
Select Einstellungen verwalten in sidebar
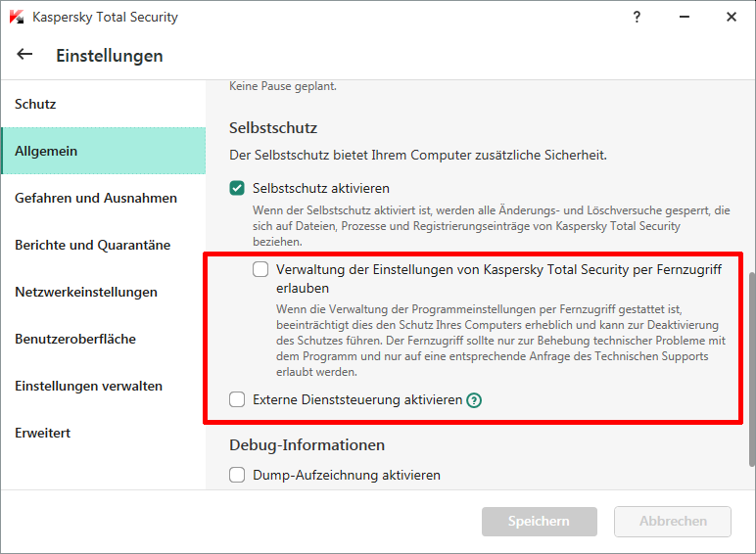pos(89,386)
